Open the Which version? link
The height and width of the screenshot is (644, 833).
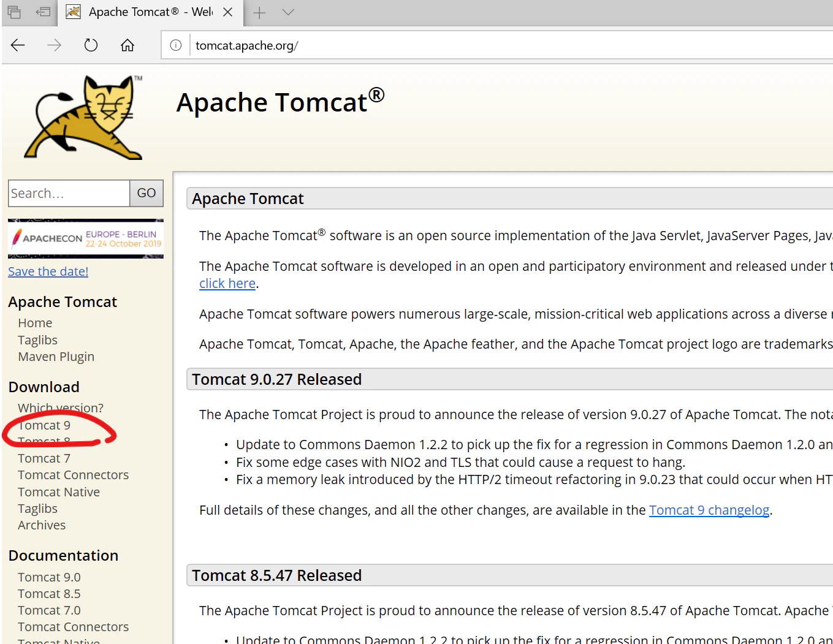point(61,407)
